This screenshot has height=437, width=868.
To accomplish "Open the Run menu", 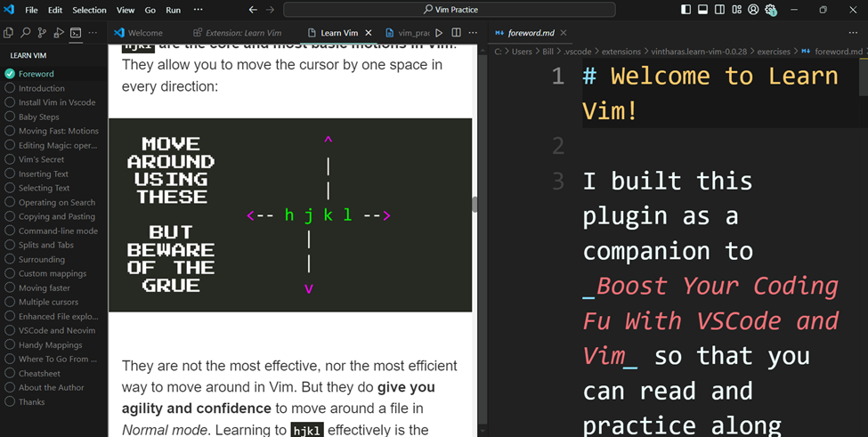I will pyautogui.click(x=174, y=10).
